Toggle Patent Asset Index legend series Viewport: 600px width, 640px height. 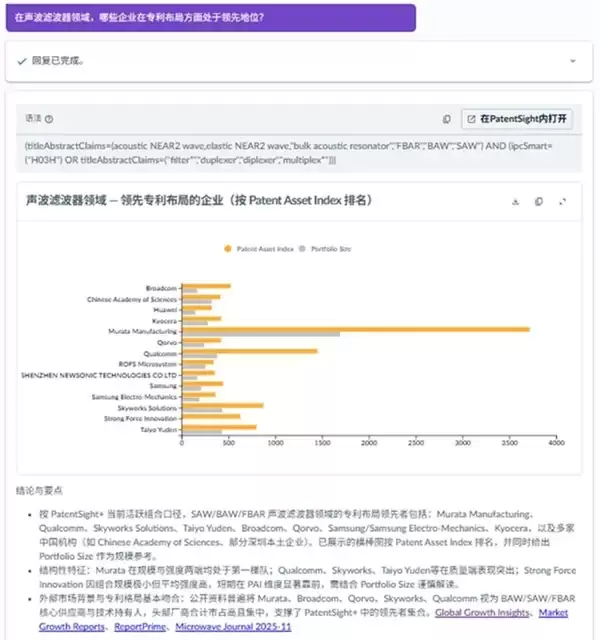(x=259, y=249)
